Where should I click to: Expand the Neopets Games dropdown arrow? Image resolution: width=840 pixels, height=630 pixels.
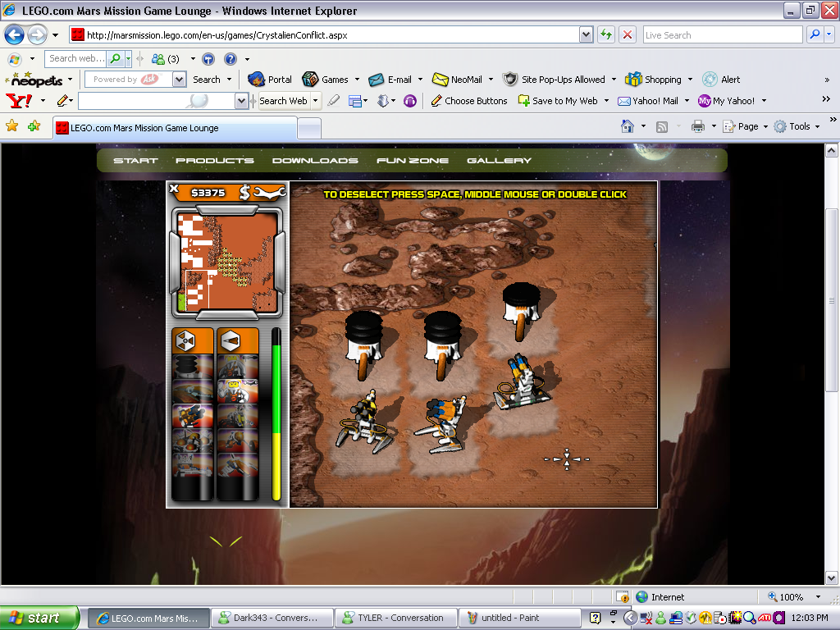(357, 80)
